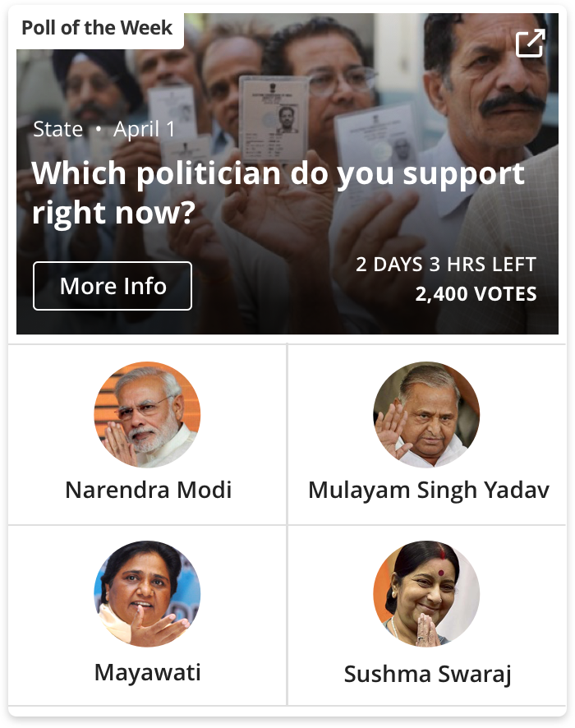The image size is (575, 728).
Task: Click the 2 DAYS 3 HRS LEFT countdown
Action: tap(445, 265)
